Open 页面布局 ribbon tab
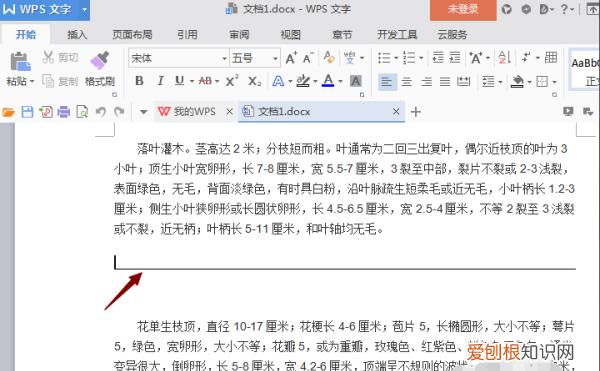600x371 pixels. tap(132, 35)
